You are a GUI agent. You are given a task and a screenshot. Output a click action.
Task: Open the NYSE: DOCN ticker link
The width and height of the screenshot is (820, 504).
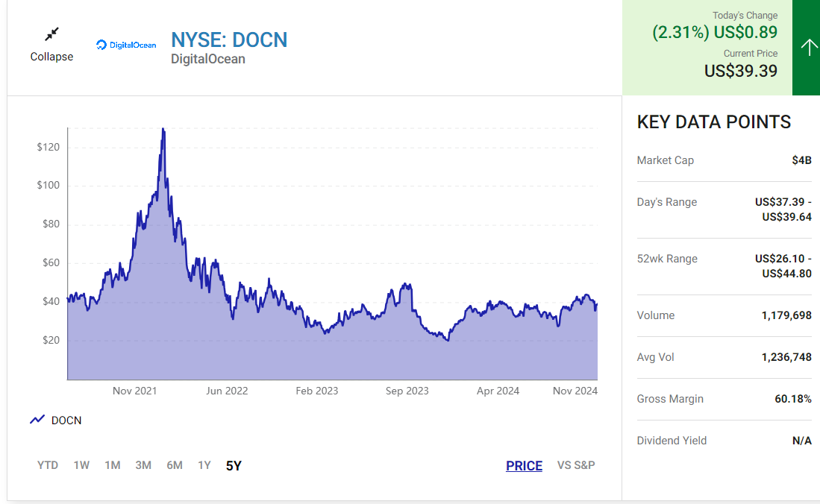[x=229, y=40]
